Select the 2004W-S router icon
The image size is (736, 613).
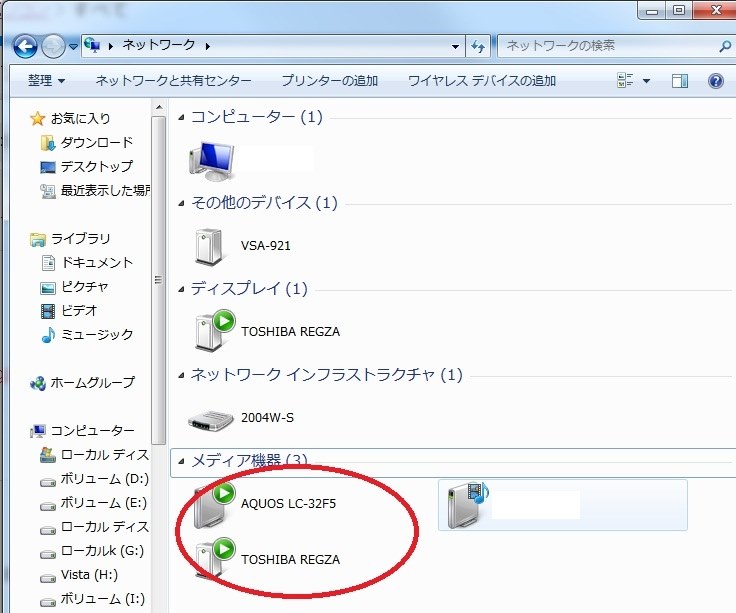[210, 420]
